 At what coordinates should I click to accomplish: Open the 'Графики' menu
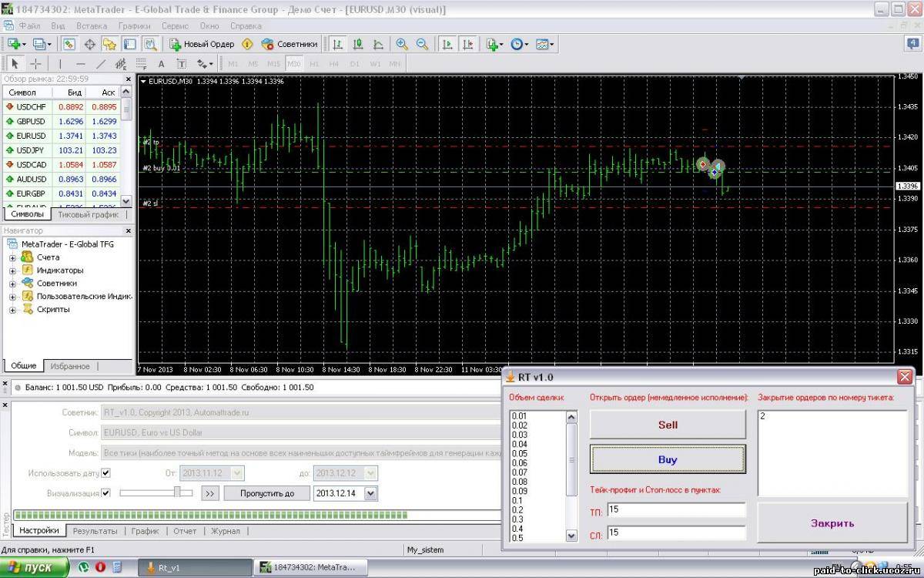tap(135, 25)
